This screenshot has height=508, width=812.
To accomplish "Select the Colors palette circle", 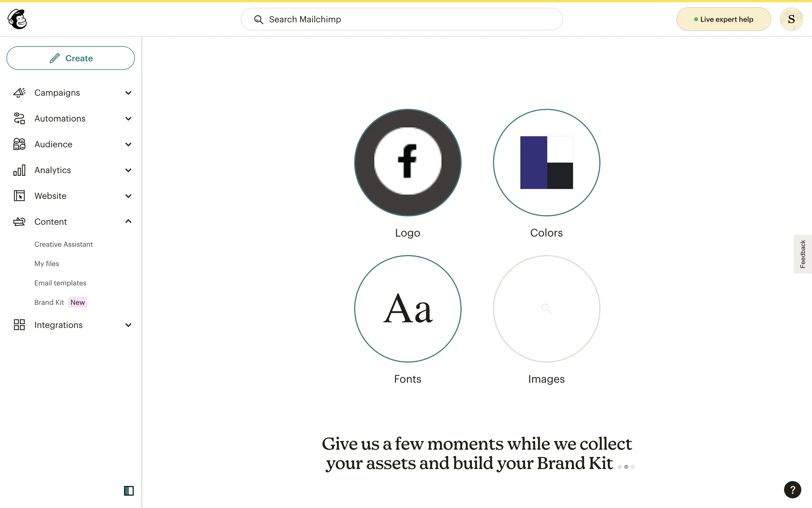I will pyautogui.click(x=546, y=163).
